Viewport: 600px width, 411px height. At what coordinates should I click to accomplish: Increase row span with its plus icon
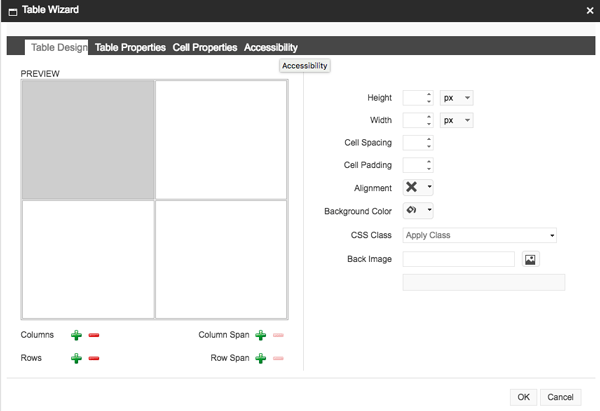pos(260,358)
